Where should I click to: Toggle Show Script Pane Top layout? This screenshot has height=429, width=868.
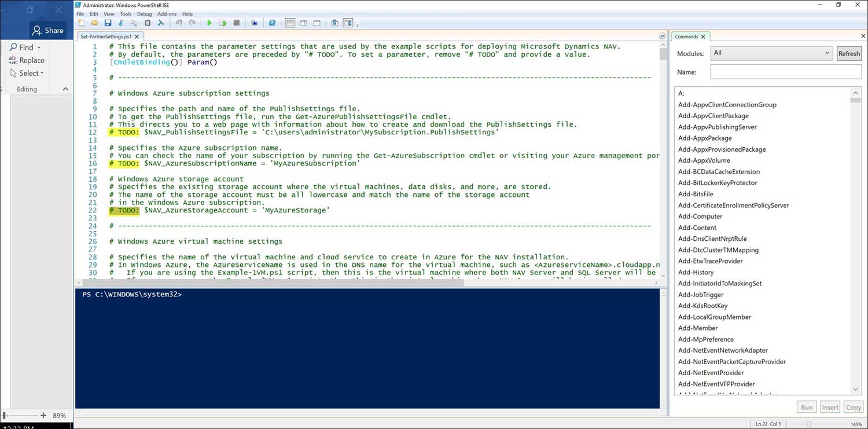pyautogui.click(x=289, y=23)
